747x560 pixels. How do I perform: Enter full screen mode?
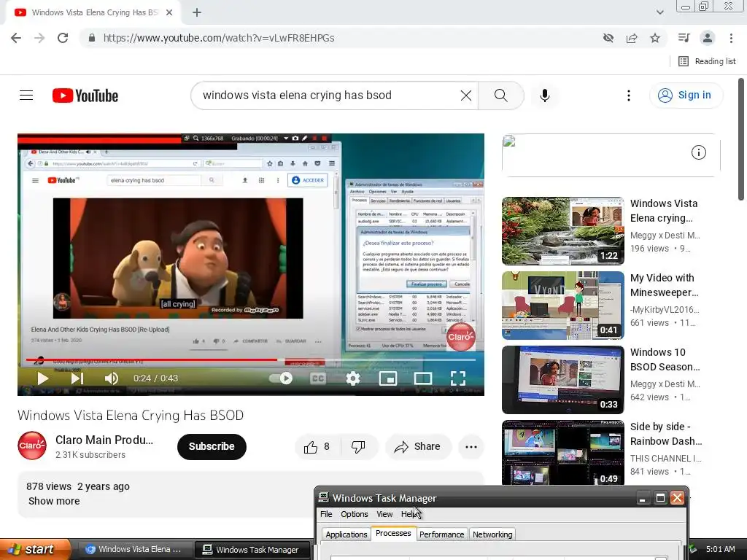[458, 378]
